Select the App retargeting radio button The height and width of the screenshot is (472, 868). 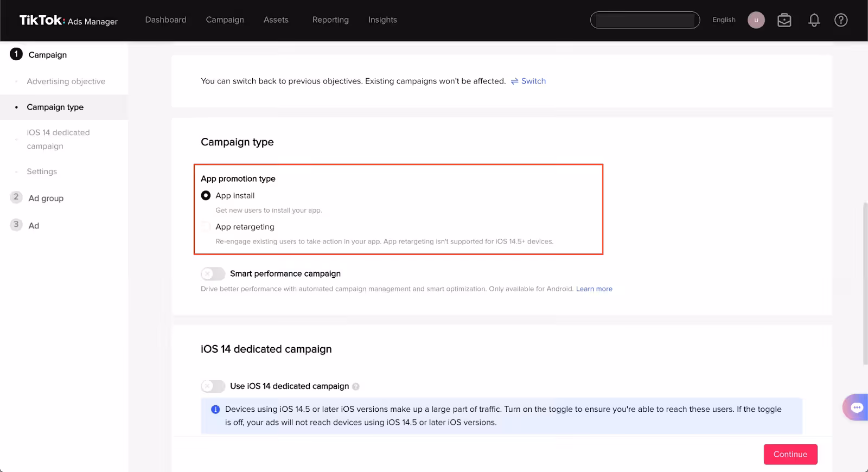click(x=206, y=227)
